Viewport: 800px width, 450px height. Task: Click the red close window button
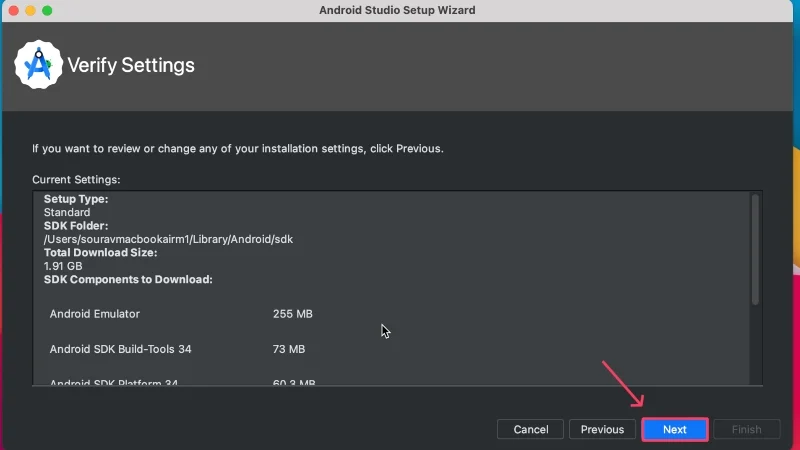pos(14,11)
